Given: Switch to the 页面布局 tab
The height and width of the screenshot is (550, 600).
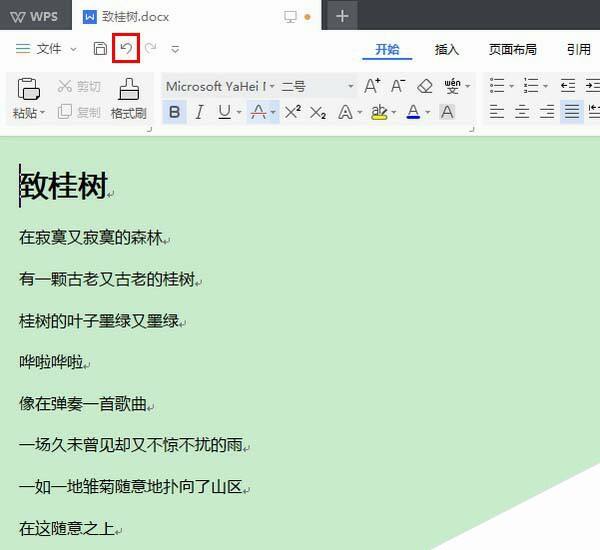Looking at the screenshot, I should [513, 49].
